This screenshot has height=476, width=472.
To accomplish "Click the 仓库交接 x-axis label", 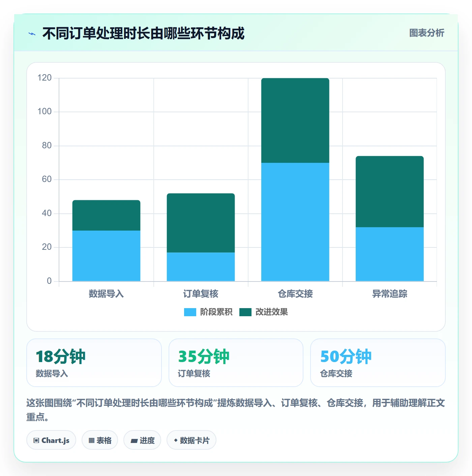I will (295, 294).
